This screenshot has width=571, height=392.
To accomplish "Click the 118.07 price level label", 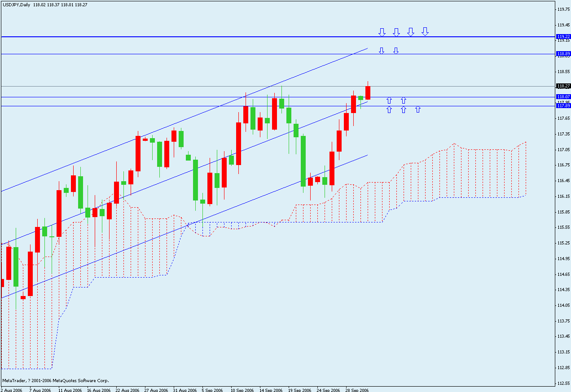I will click(563, 96).
